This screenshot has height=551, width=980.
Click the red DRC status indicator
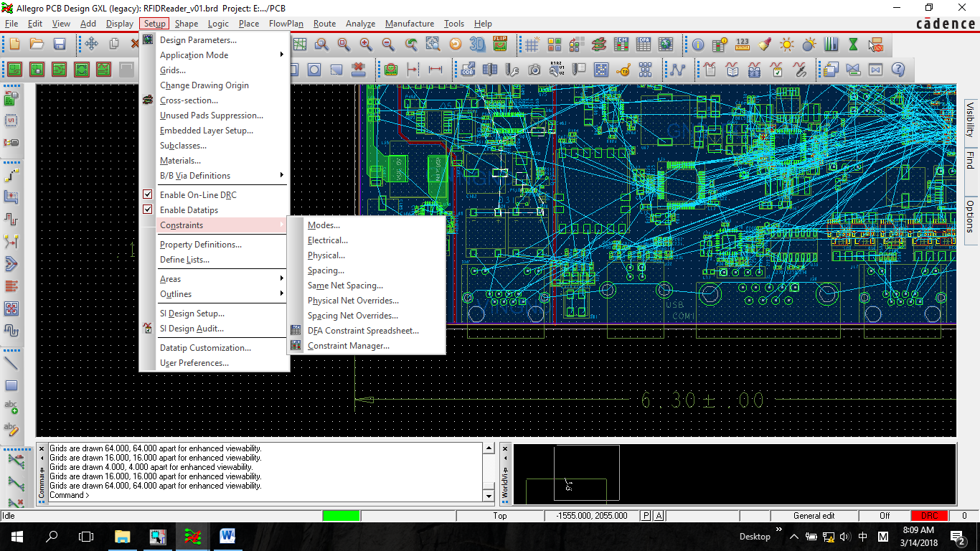(x=929, y=516)
